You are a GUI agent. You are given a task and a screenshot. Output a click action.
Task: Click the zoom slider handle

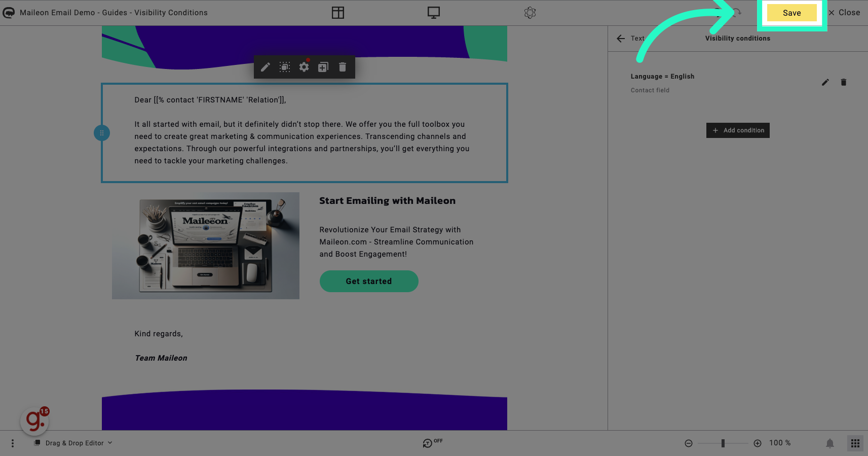[723, 443]
